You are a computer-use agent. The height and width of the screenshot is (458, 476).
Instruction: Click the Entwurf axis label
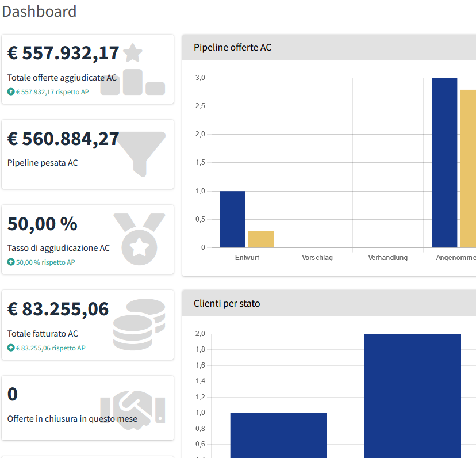coord(247,258)
